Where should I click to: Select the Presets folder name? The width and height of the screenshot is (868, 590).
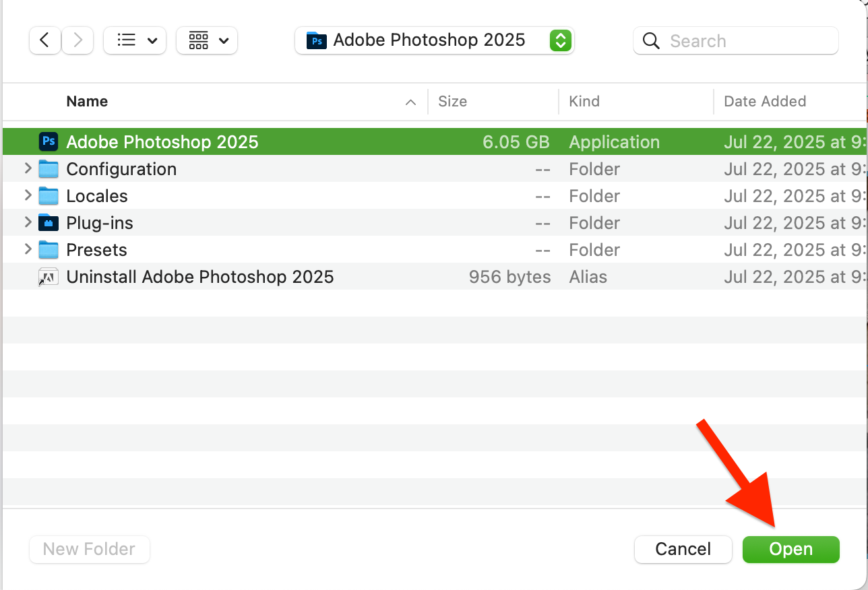click(x=96, y=250)
